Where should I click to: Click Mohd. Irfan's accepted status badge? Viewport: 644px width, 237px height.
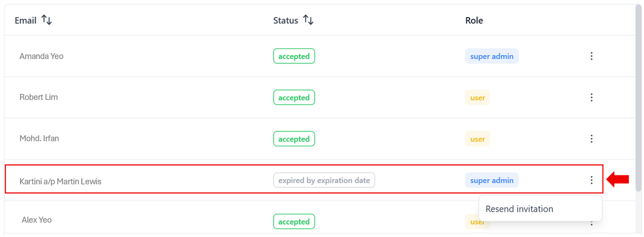[294, 139]
